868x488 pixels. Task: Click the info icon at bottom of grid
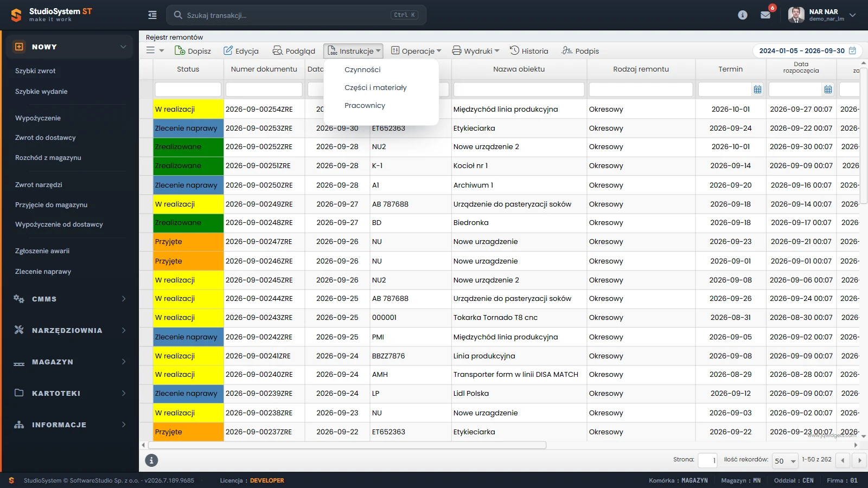(x=151, y=460)
